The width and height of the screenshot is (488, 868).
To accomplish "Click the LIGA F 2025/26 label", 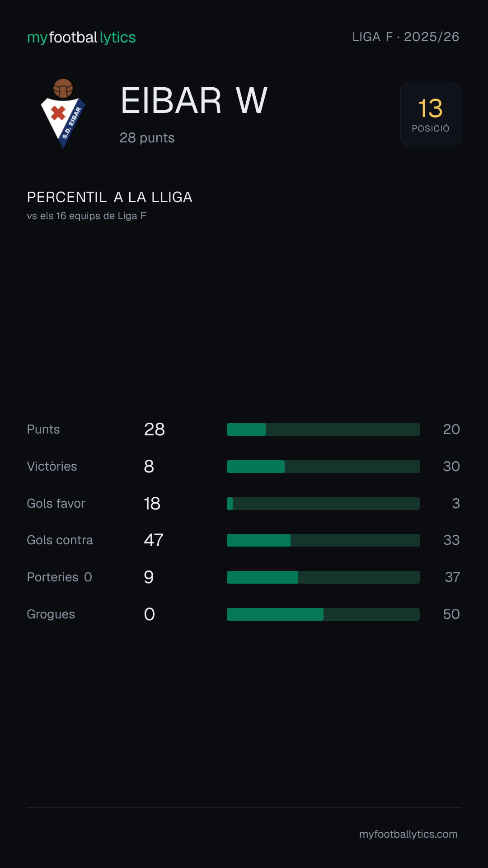I will point(406,37).
